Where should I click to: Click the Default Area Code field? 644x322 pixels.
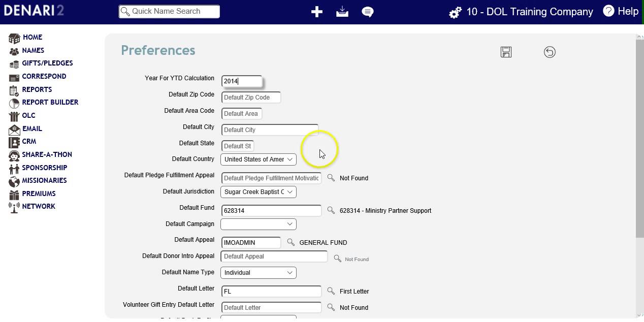coord(242,114)
